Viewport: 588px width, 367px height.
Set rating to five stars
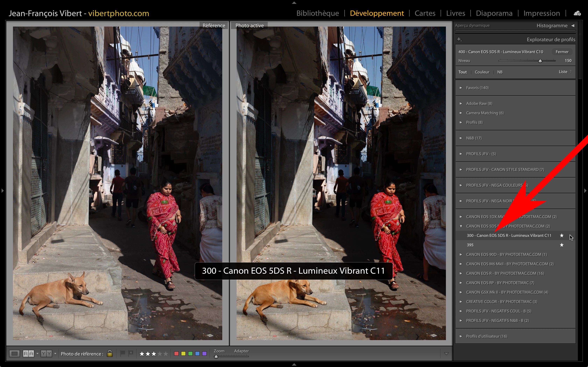point(166,354)
